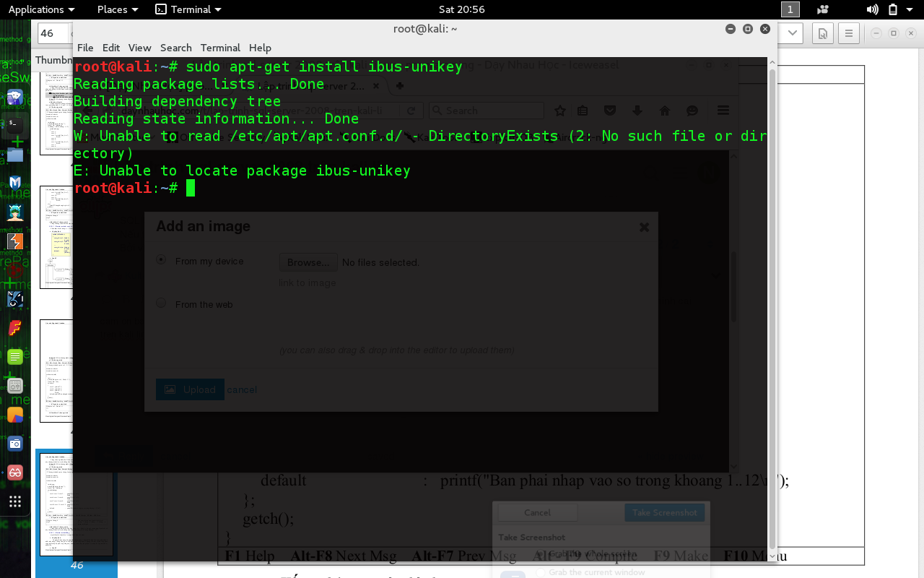Open document viewer's hamburger menu

click(x=849, y=33)
